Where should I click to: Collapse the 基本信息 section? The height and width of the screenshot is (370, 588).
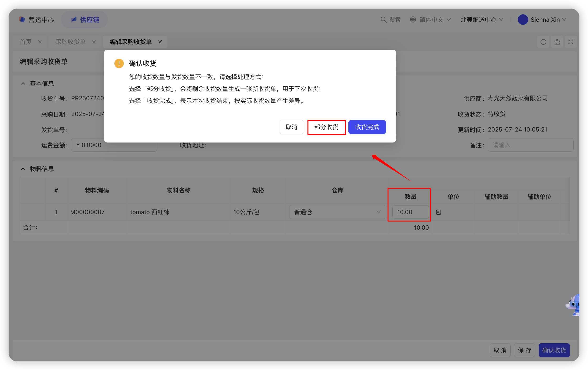23,84
